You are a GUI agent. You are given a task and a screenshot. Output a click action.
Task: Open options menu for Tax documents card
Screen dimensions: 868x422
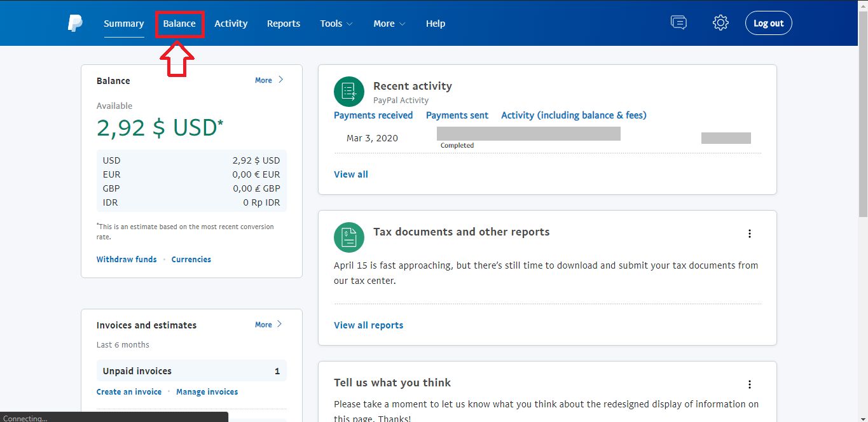click(x=750, y=234)
